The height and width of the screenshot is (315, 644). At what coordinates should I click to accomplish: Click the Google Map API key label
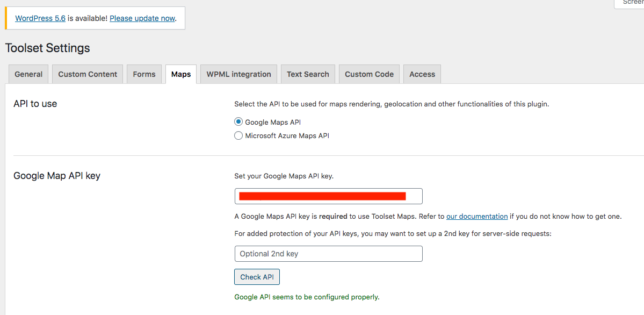(57, 176)
